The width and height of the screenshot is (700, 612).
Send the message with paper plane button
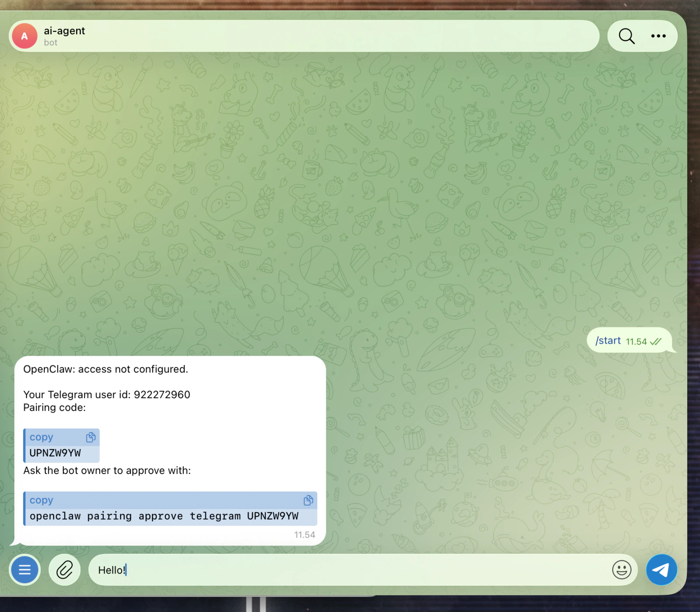pyautogui.click(x=661, y=570)
